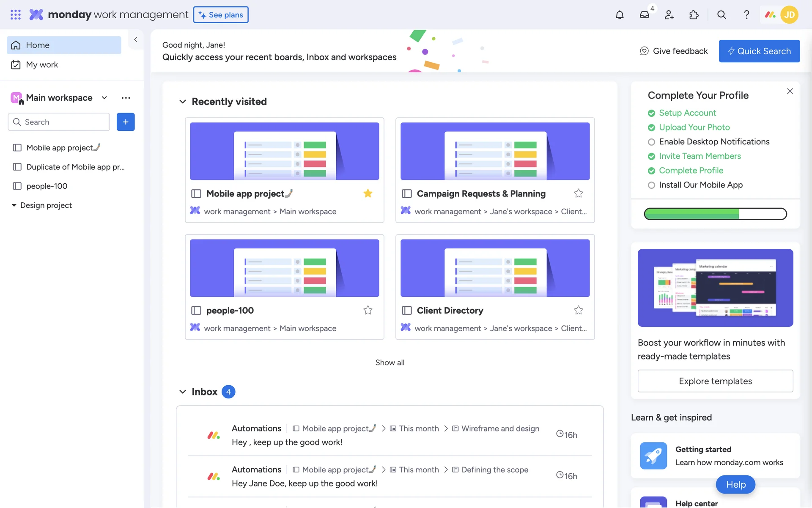
Task: Click the invite members icon
Action: tap(669, 15)
